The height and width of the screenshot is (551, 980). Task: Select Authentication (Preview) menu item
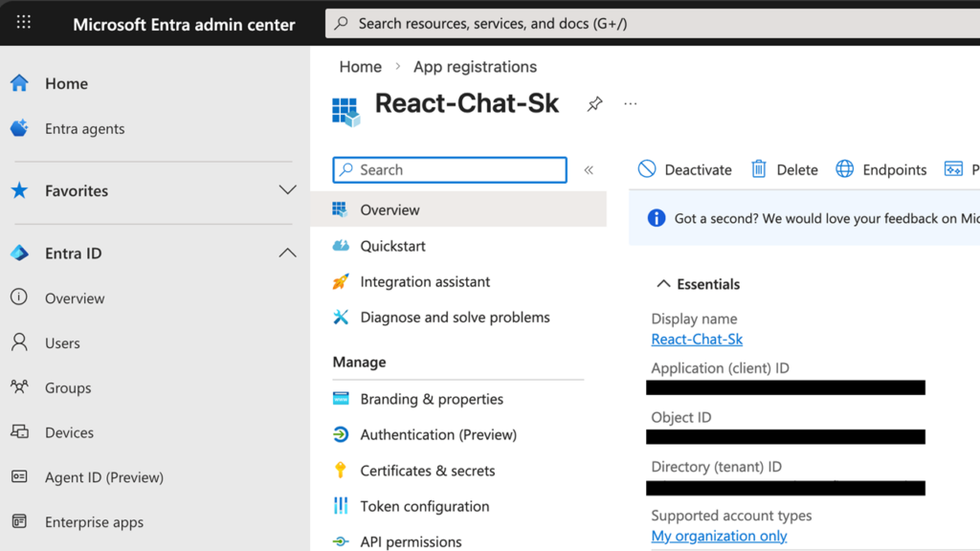[x=437, y=434]
